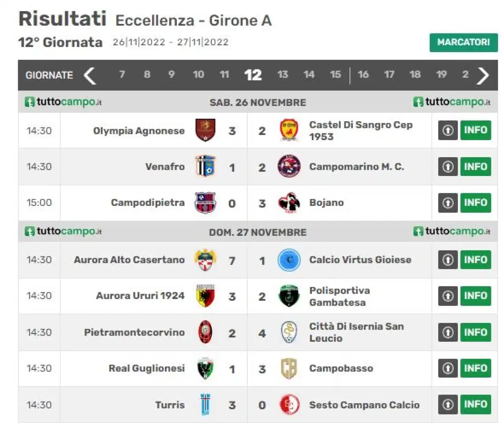Show next giornate with the right chevron

pos(483,76)
